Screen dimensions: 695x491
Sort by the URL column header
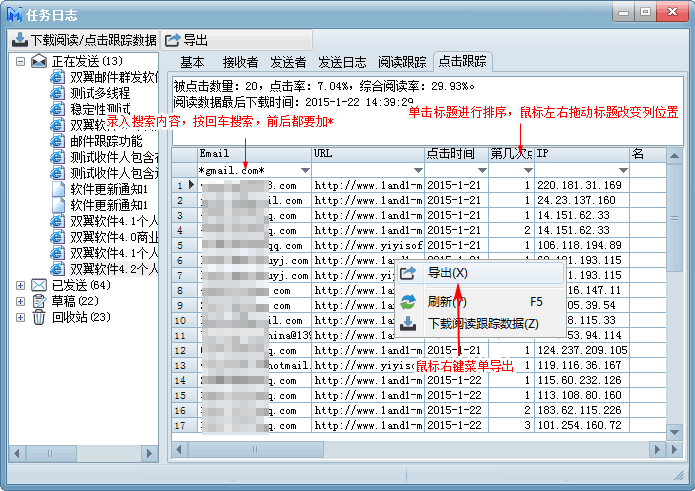368,154
